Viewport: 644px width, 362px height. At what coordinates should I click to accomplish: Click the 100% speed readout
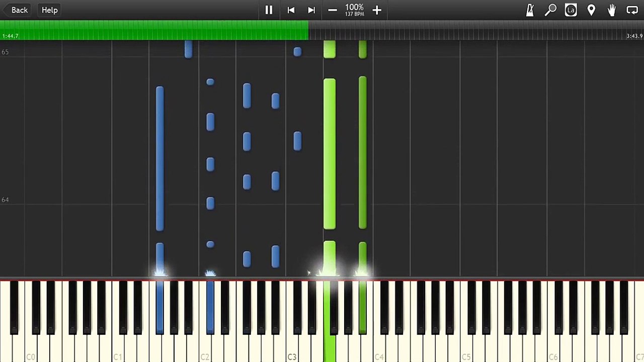pyautogui.click(x=354, y=8)
